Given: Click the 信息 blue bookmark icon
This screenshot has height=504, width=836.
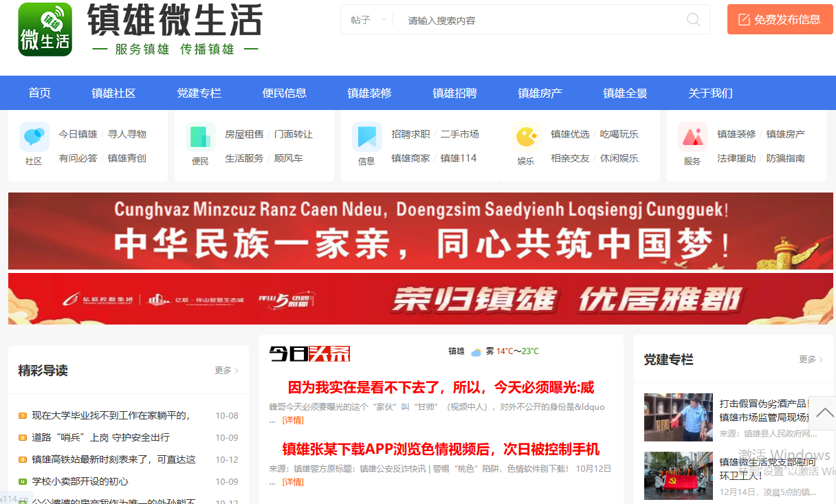Looking at the screenshot, I should (366, 137).
